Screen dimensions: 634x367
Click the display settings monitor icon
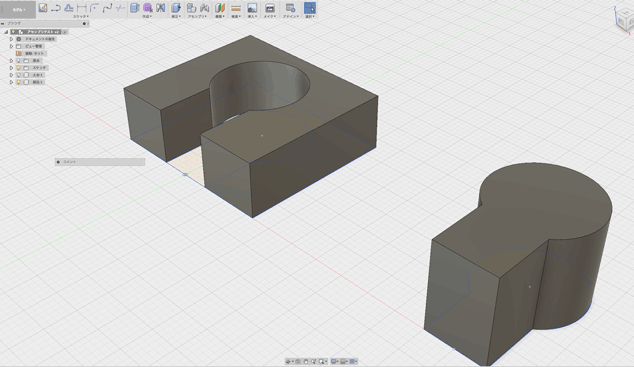pyautogui.click(x=334, y=361)
